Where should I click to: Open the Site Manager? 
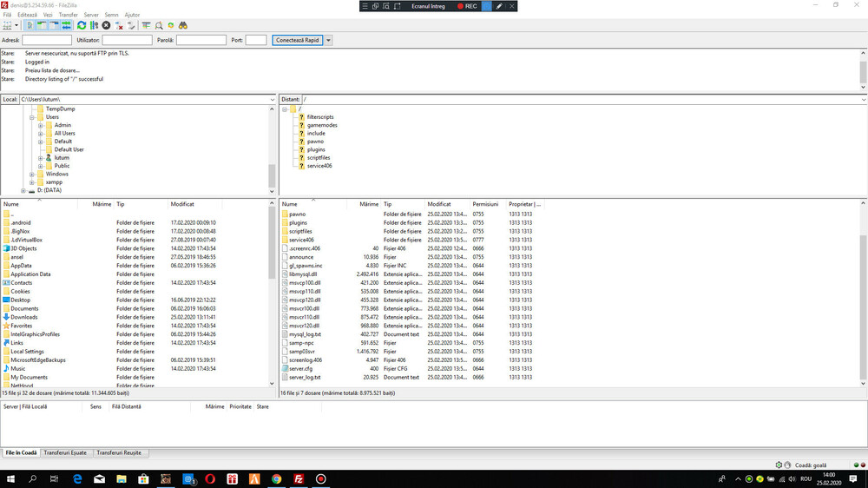point(7,25)
